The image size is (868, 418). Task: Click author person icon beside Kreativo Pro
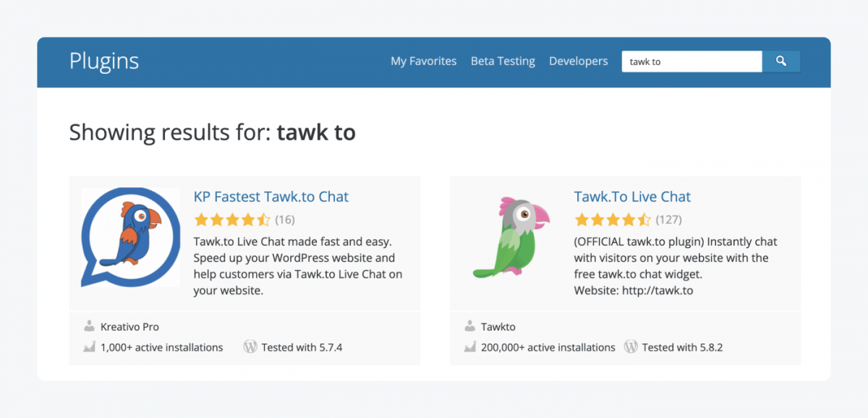(89, 326)
